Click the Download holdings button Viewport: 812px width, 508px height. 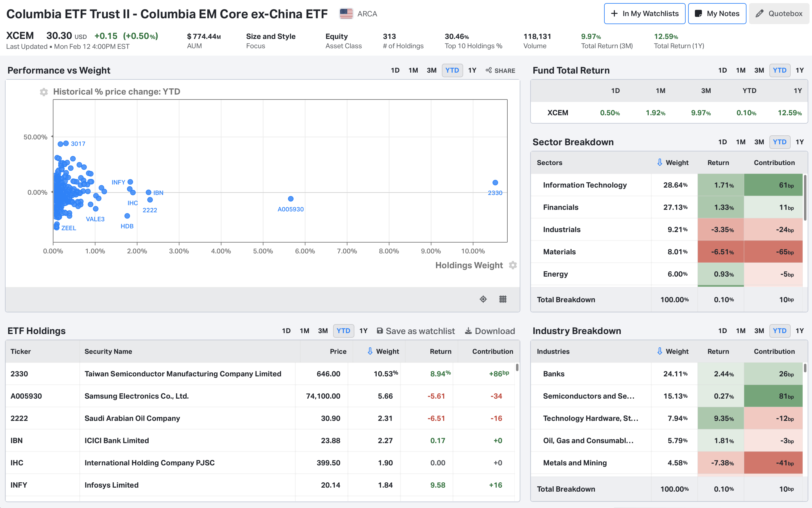(490, 331)
